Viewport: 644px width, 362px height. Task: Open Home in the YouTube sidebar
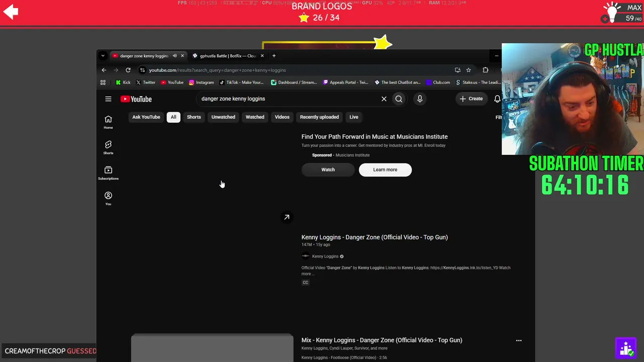click(108, 122)
